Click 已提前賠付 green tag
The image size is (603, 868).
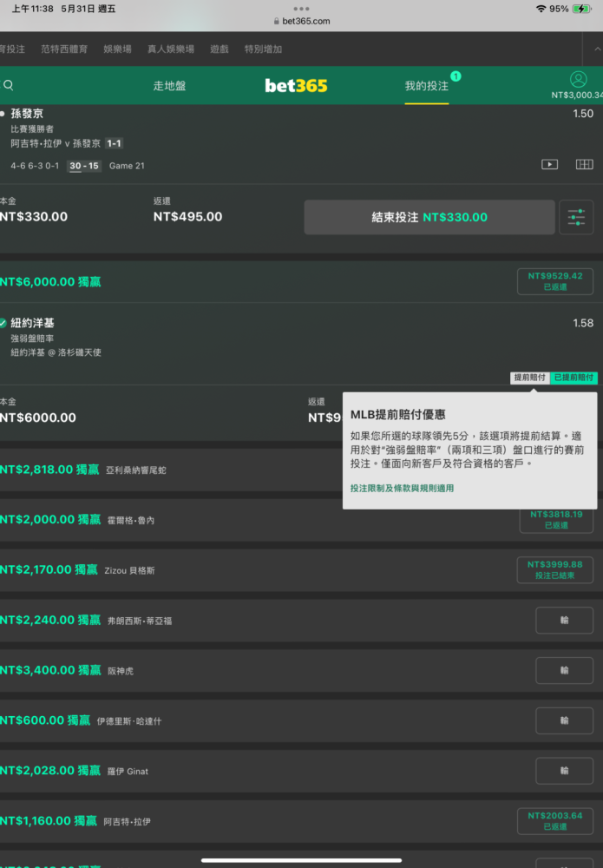pyautogui.click(x=574, y=378)
